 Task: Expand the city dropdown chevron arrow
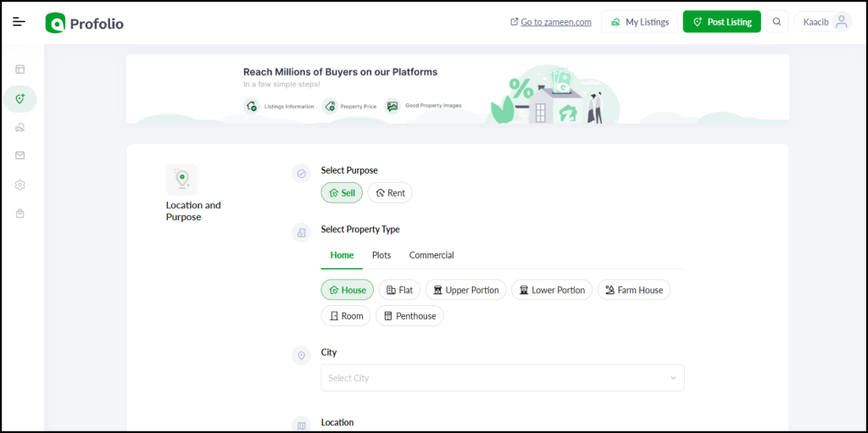coord(673,378)
